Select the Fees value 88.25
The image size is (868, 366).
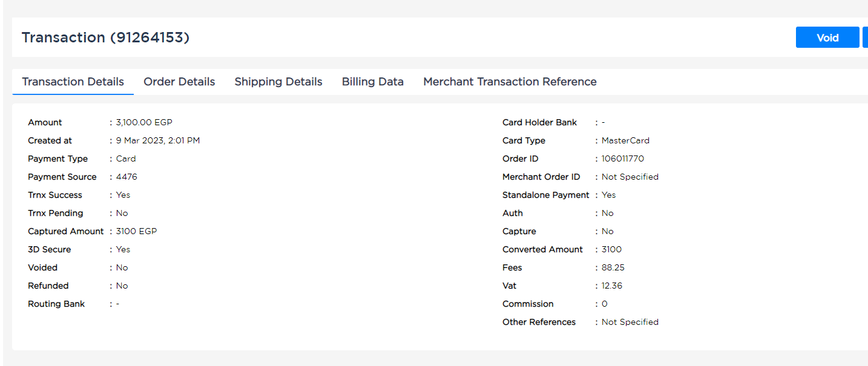click(613, 267)
